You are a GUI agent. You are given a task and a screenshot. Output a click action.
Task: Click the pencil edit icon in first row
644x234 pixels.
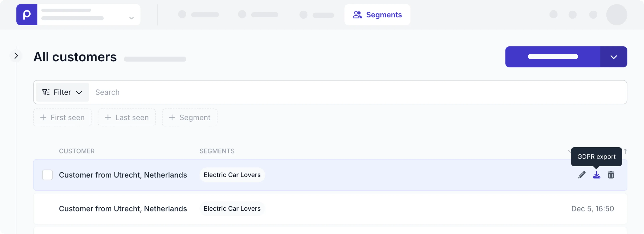(582, 175)
